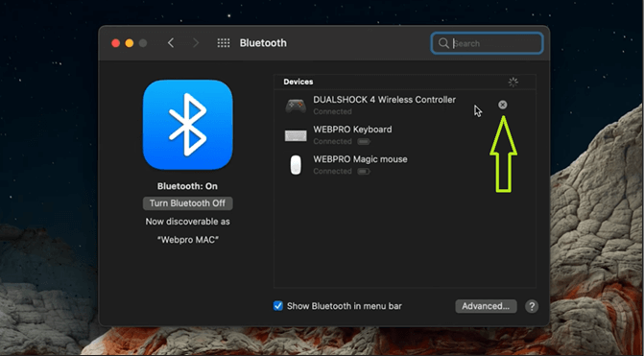The height and width of the screenshot is (356, 644).
Task: Click Connected status under WEBPRO Magic mouse
Action: click(332, 171)
